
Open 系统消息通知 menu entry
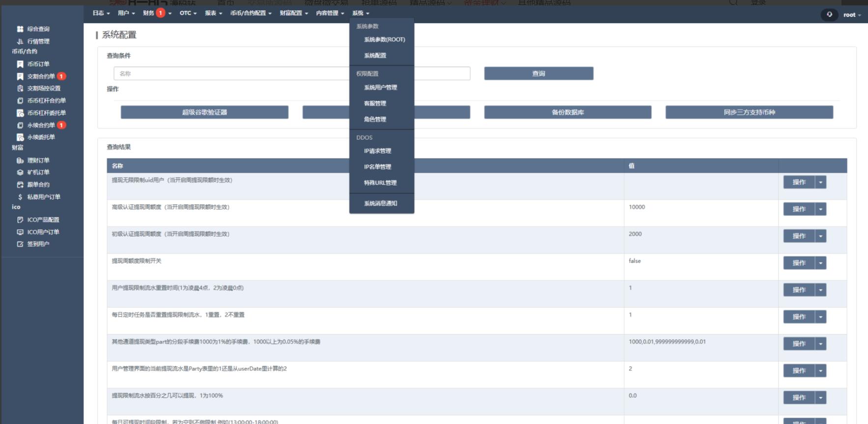(x=380, y=203)
